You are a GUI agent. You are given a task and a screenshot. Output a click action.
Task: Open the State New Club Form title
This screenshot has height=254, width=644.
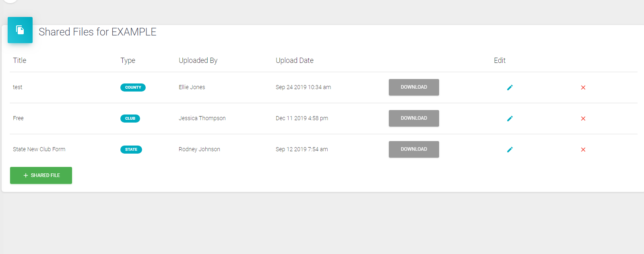coord(39,149)
